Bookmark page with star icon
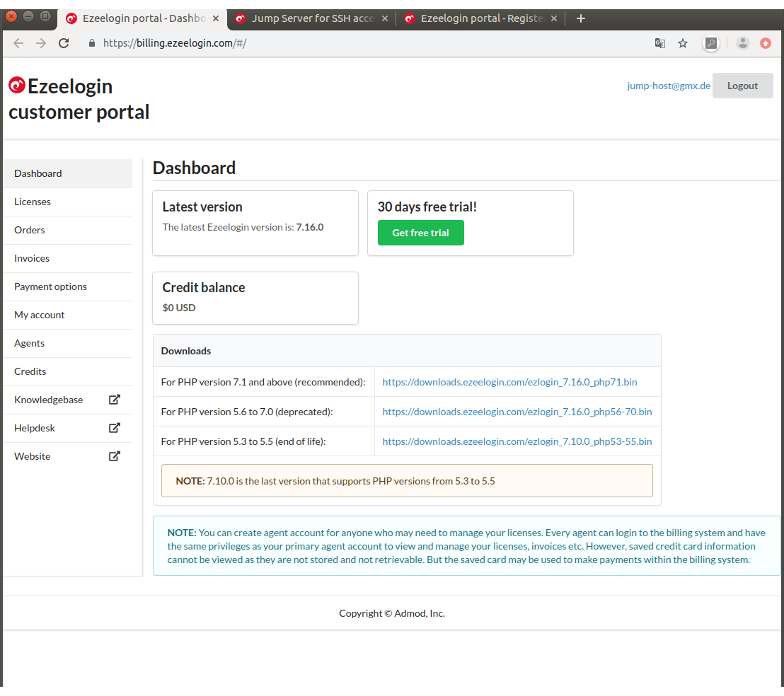The height and width of the screenshot is (696, 784). point(683,43)
